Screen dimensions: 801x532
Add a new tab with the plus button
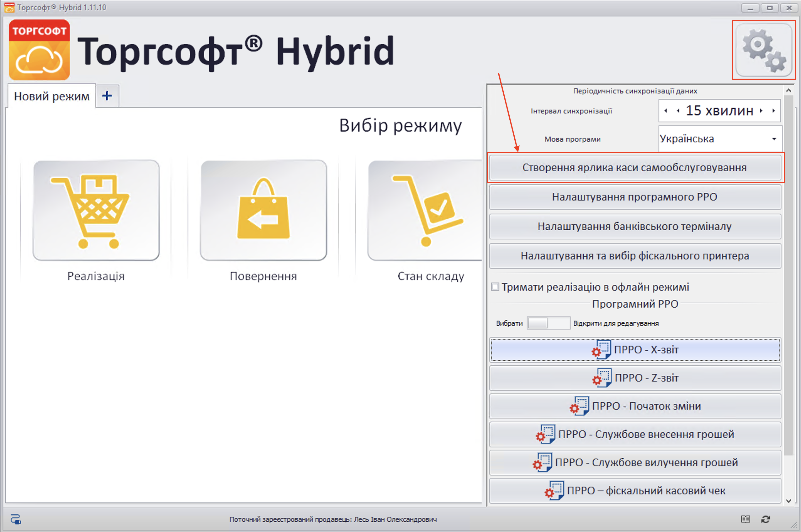pos(107,96)
